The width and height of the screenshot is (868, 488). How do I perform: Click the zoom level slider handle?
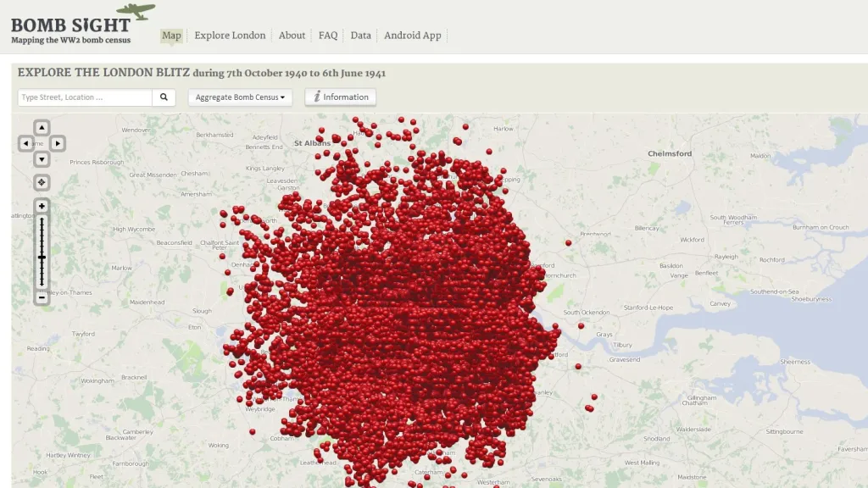pos(41,257)
